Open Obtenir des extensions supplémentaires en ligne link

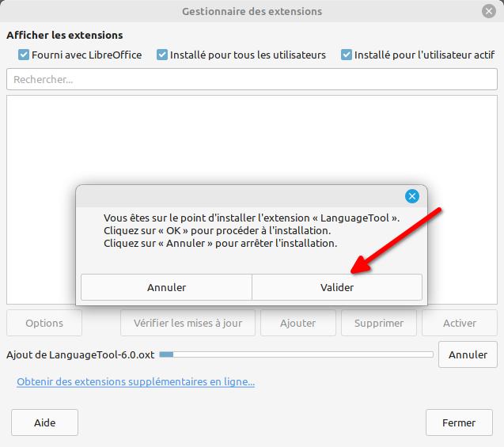pos(135,382)
